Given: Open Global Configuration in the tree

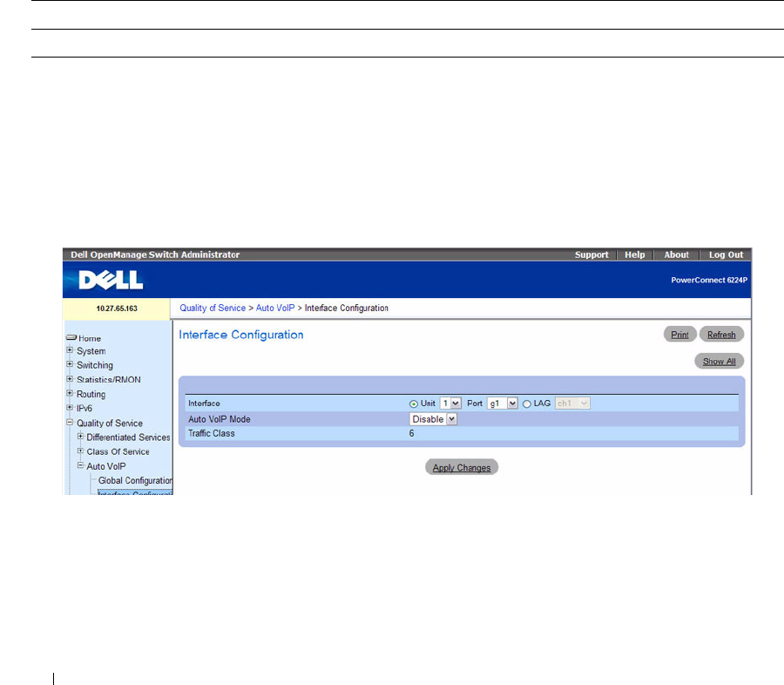Looking at the screenshot, I should tap(135, 480).
